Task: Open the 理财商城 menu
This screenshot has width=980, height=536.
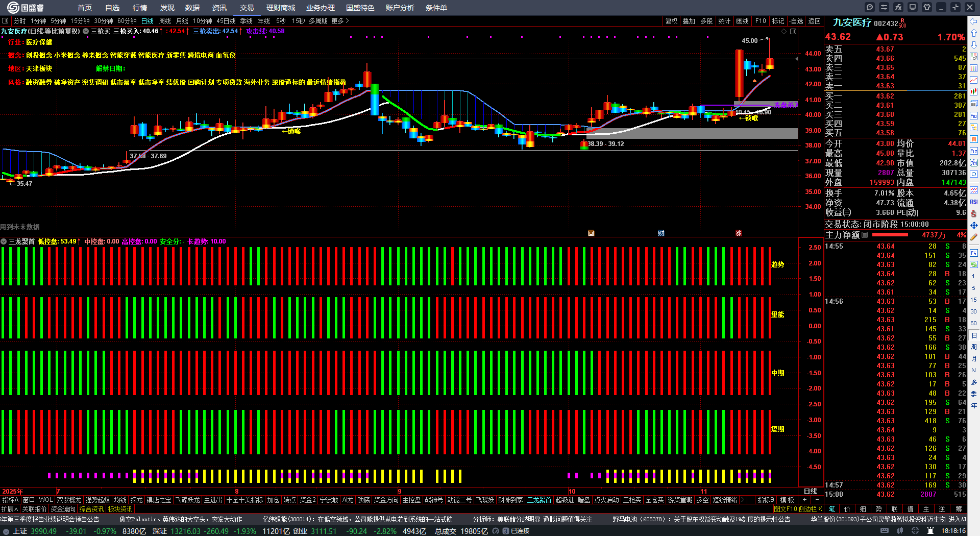Action: click(281, 8)
